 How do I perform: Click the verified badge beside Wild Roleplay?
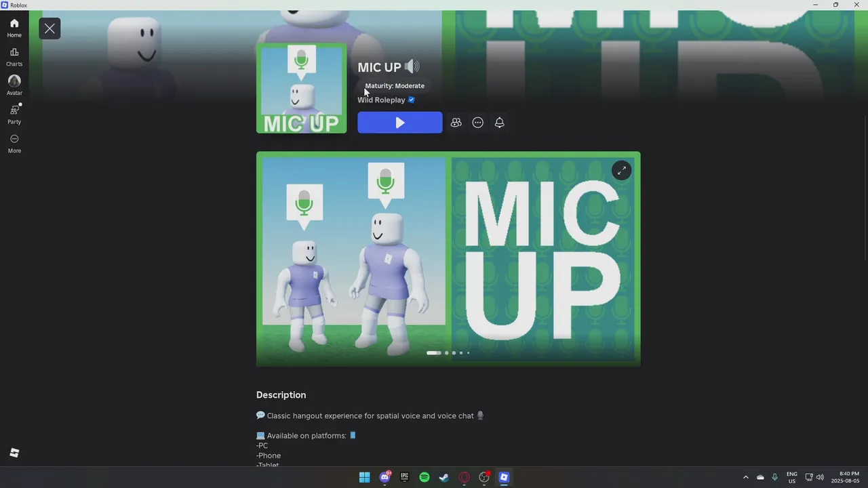[411, 100]
